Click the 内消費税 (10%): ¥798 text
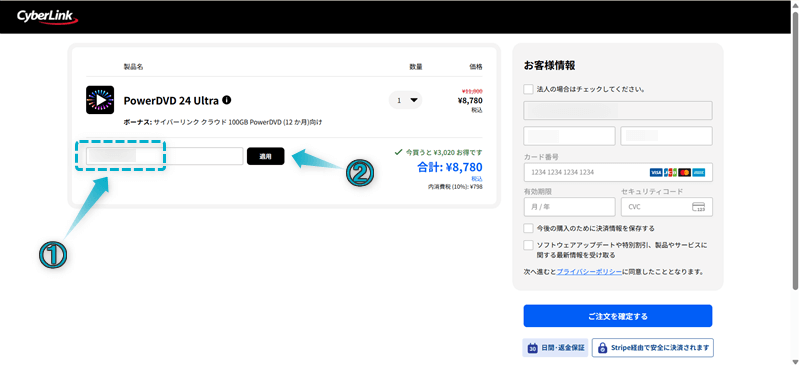This screenshot has width=800, height=366. pos(455,187)
